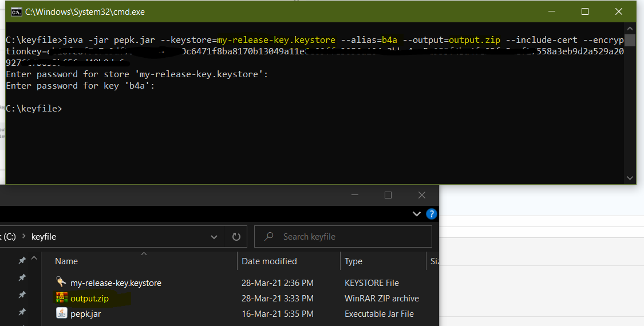Close the cmd.exe window
Image resolution: width=644 pixels, height=326 pixels.
(619, 11)
